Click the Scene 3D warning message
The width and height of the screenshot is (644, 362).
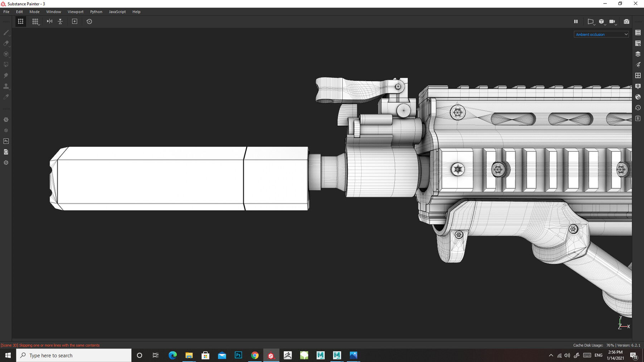[50, 345]
